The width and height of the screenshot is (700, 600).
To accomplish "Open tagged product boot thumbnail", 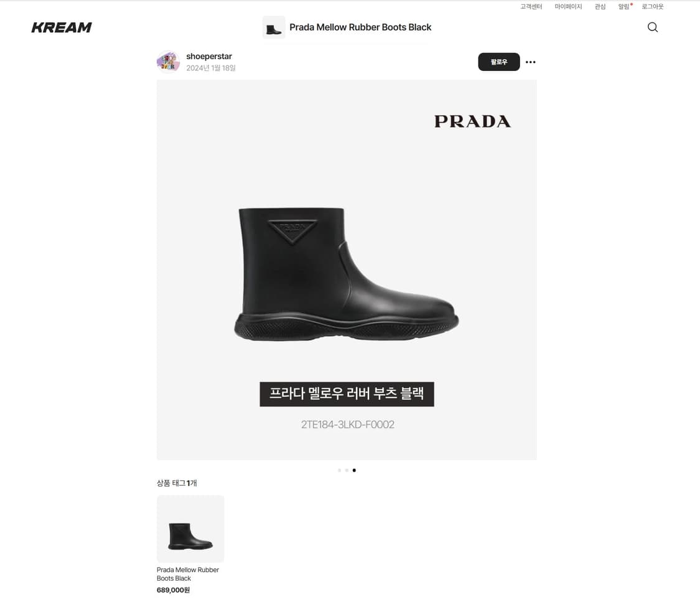I will point(190,528).
